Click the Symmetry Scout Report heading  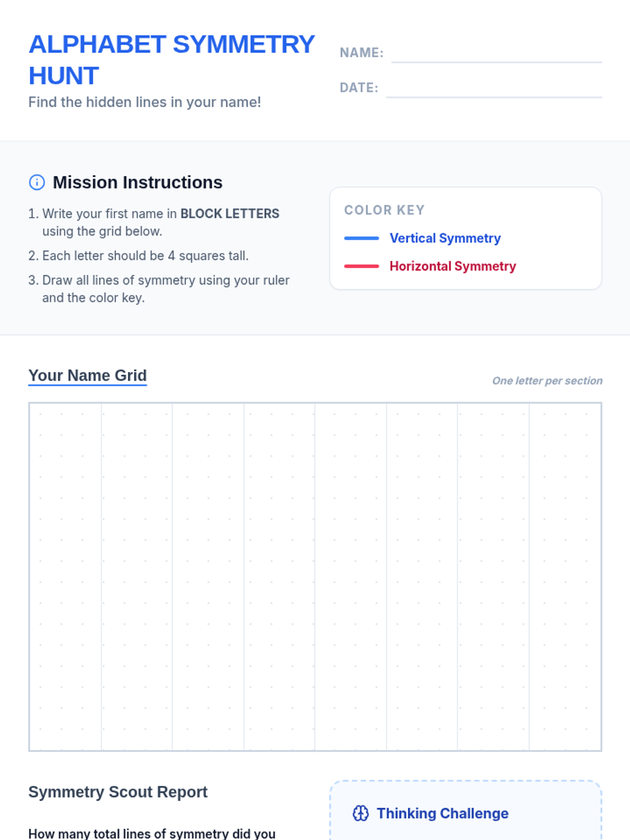(x=118, y=792)
